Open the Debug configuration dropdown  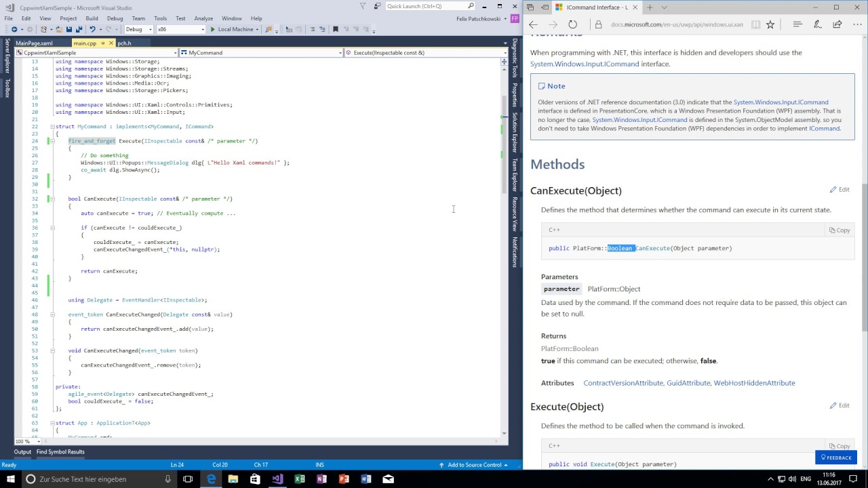(139, 29)
